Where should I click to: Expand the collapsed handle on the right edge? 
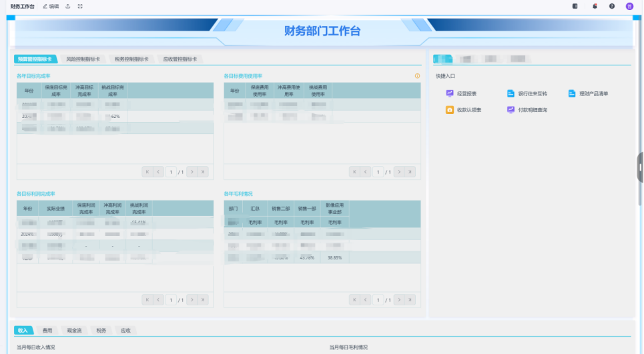640,167
